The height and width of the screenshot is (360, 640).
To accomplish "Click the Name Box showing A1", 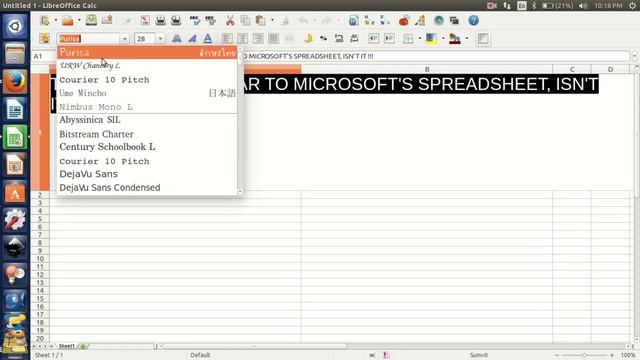I will (44, 56).
